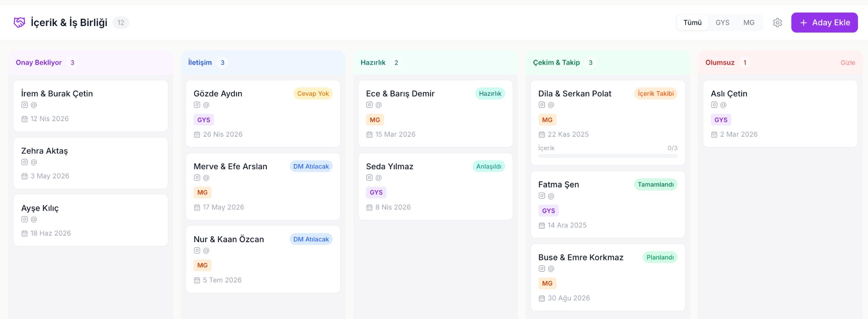Select the Tümü filter tab
The height and width of the screenshot is (319, 868).
(692, 23)
